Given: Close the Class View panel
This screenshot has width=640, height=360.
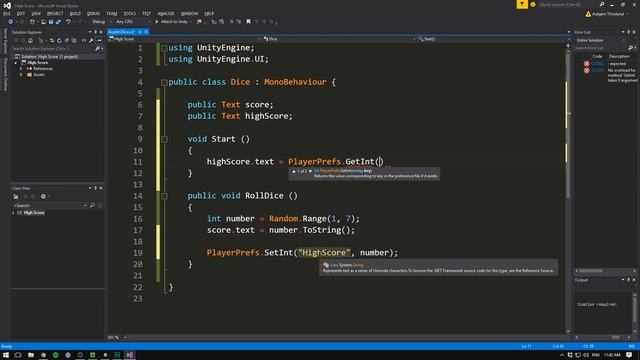Looking at the screenshot, I should tap(101, 188).
